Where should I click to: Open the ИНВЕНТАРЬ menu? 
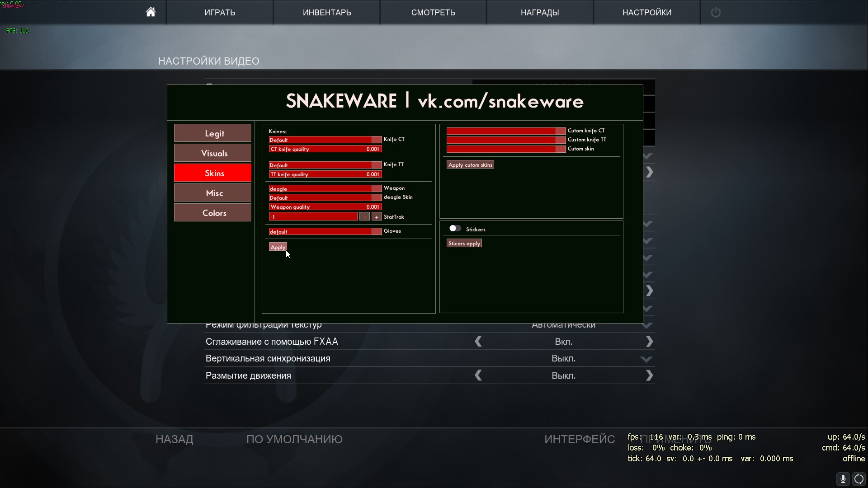pyautogui.click(x=327, y=13)
